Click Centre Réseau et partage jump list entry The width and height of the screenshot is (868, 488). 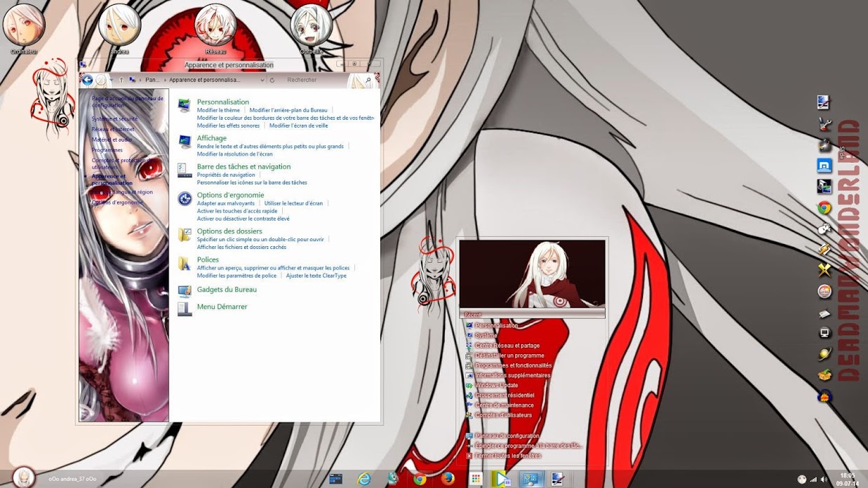coord(507,346)
